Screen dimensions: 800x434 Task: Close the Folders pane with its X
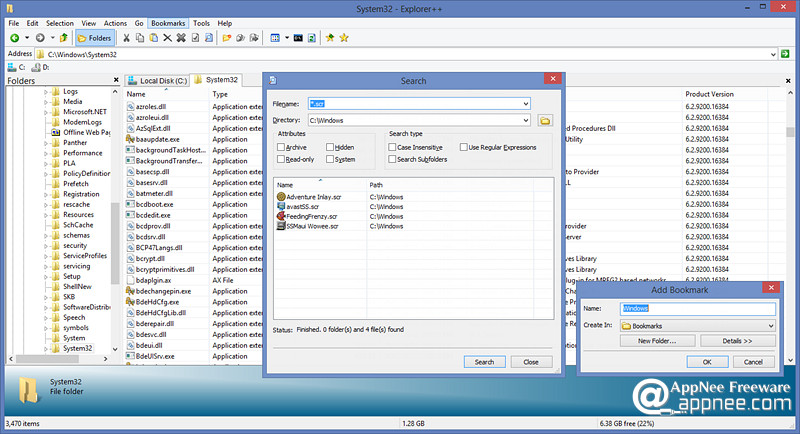click(116, 80)
